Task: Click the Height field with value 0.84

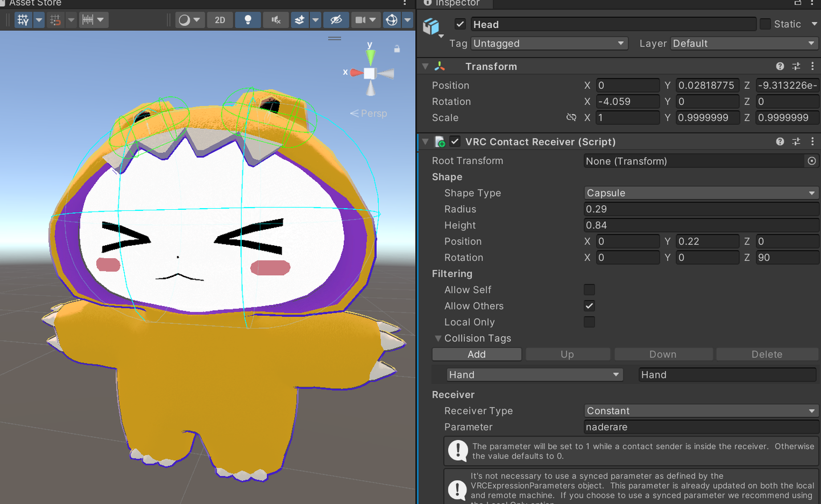Action: click(702, 225)
